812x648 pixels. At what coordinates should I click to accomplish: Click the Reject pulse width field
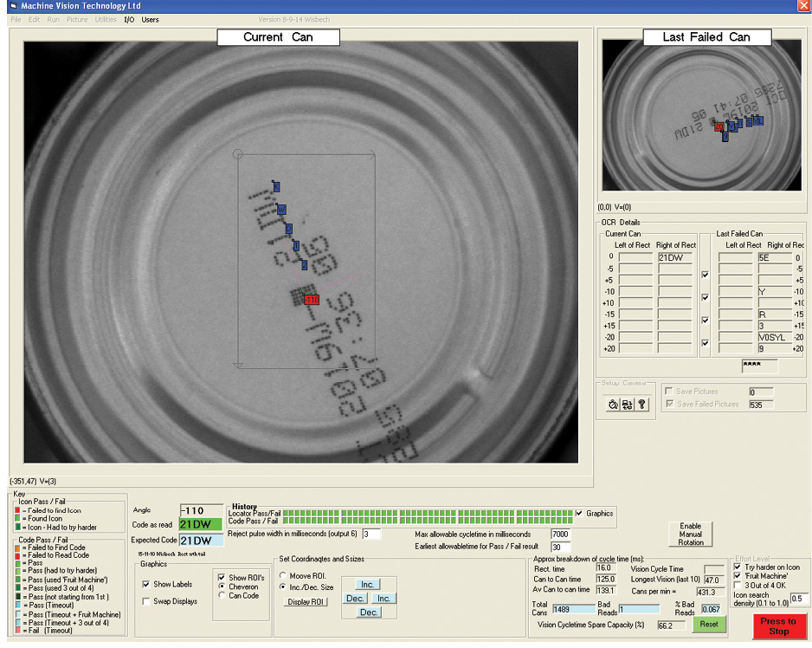point(371,534)
